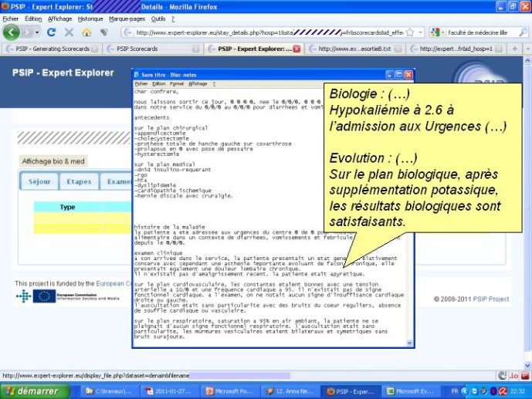Click the European Commission flag logo
Image resolution: width=532 pixels, height=399 pixels.
tap(44, 296)
